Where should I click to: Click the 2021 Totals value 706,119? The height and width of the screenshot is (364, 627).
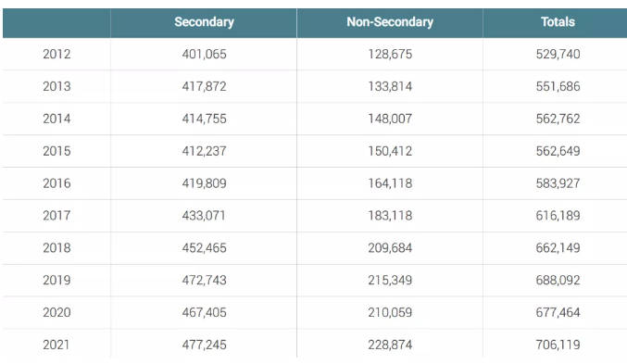558,345
